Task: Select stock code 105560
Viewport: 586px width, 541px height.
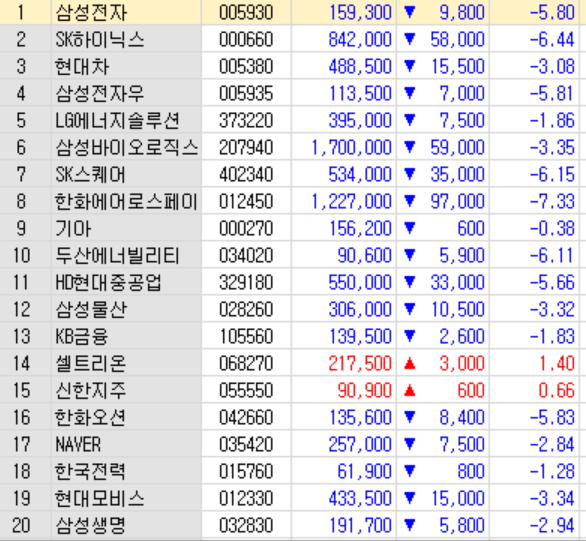Action: click(x=246, y=336)
